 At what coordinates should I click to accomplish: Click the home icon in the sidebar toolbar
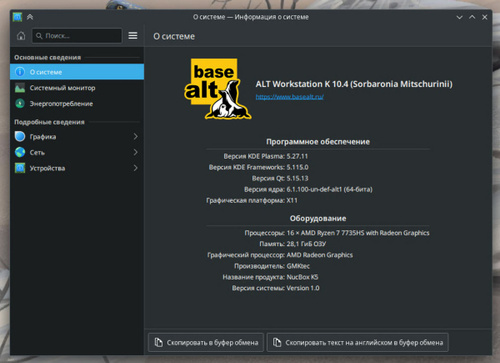click(21, 36)
